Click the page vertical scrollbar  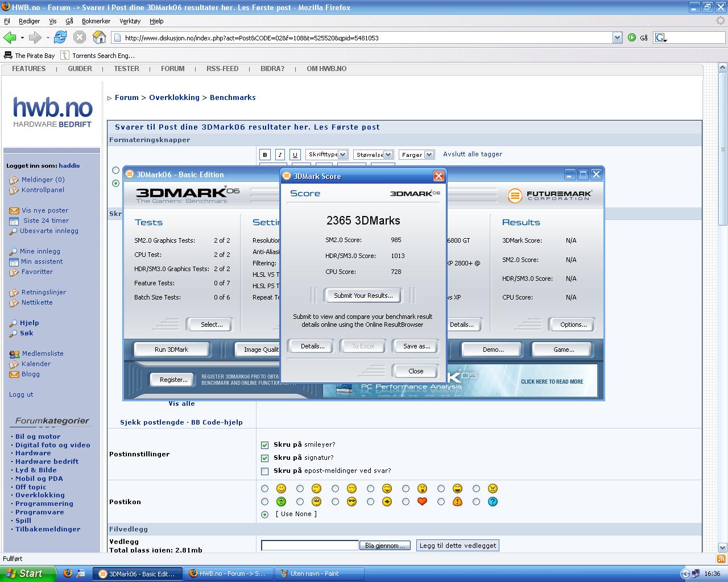point(722,307)
